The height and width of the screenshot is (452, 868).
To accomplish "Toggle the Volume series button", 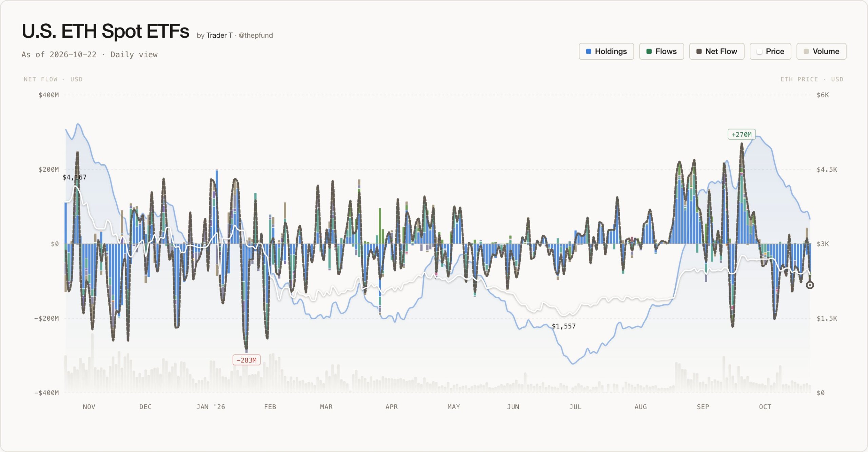I will (821, 51).
